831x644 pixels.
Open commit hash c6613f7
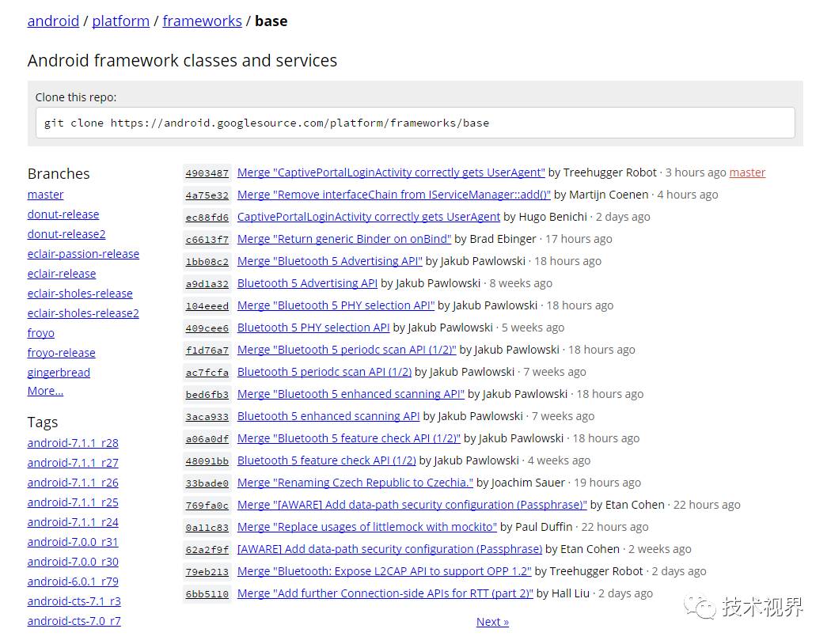(207, 240)
